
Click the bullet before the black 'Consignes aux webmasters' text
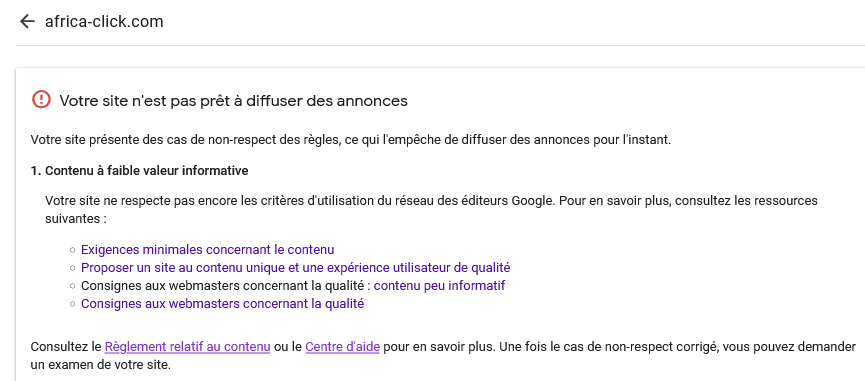72,286
